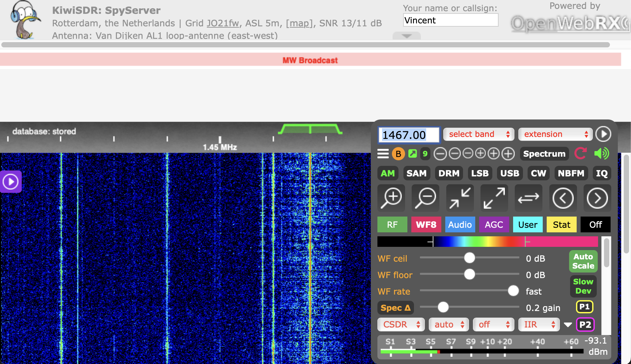Page waterfall left with left chevron
This screenshot has height=364, width=631.
tap(563, 198)
